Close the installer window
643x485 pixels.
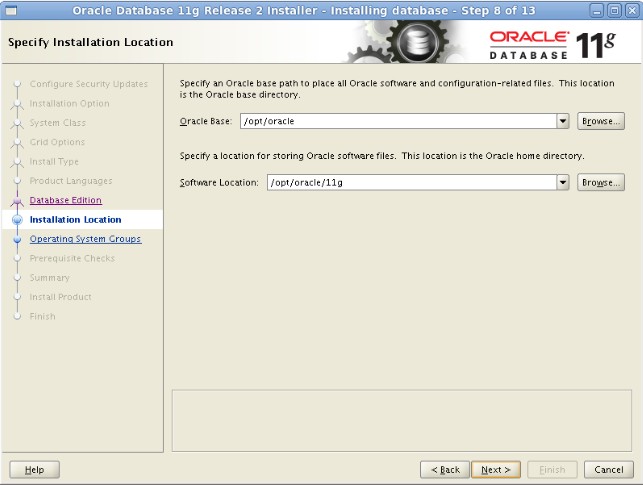pos(632,10)
